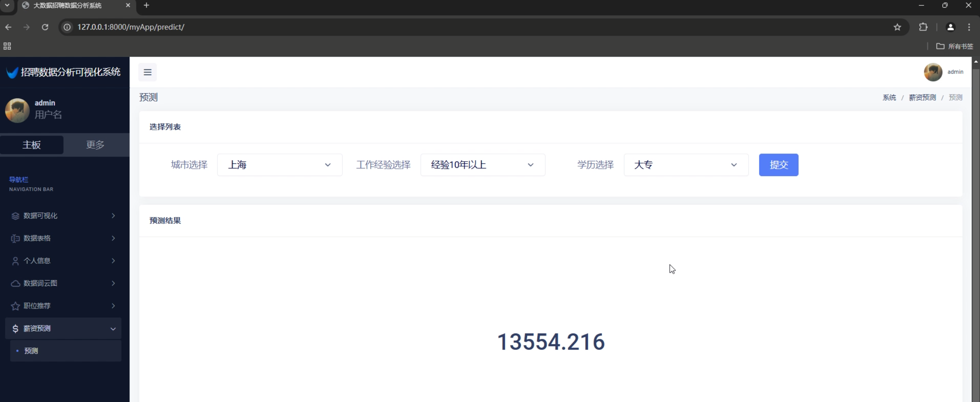Click the 选择列表 card heading

point(165,127)
